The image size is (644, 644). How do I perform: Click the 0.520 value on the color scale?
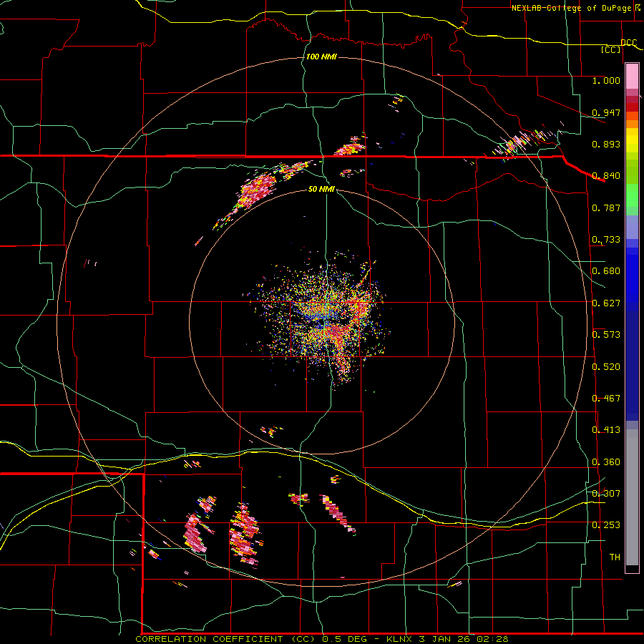606,367
